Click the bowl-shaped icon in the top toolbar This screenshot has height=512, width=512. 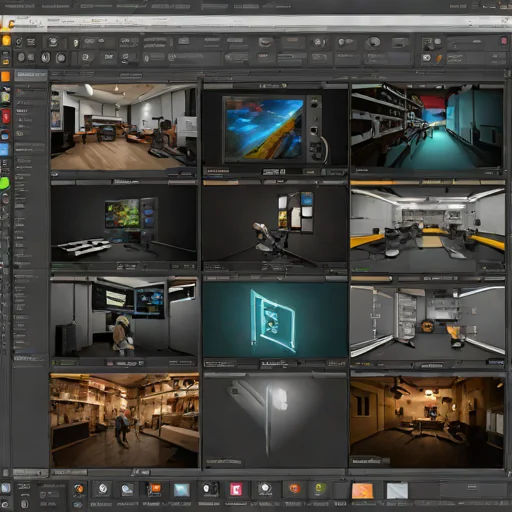click(x=265, y=42)
